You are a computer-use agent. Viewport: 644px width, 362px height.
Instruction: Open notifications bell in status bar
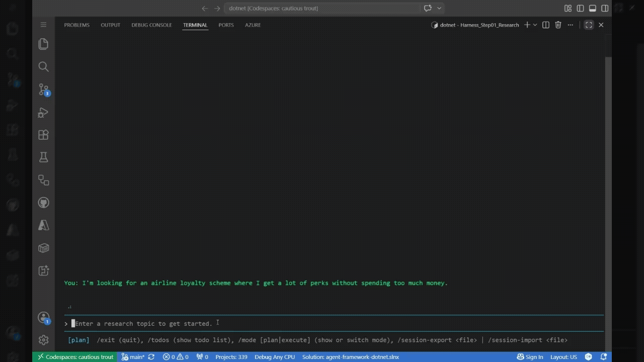[x=603, y=357]
